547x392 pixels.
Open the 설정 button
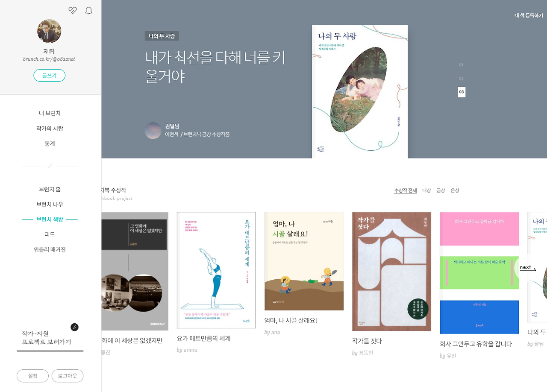pos(32,376)
